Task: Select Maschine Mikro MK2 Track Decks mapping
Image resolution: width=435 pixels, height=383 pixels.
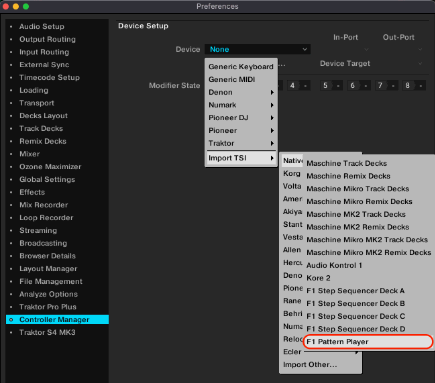Action: [x=367, y=240]
